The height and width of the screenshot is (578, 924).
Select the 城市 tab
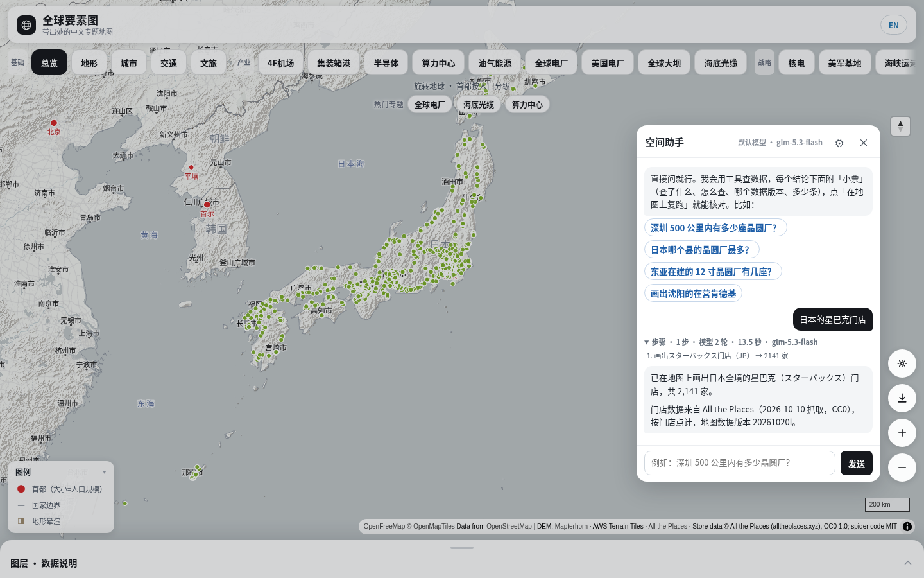tap(129, 63)
